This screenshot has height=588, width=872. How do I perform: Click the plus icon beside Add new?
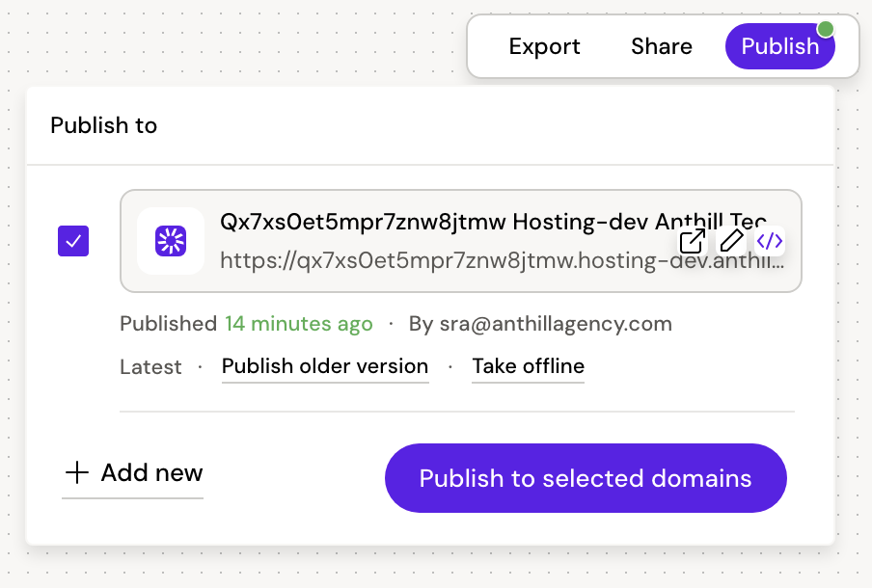point(76,472)
